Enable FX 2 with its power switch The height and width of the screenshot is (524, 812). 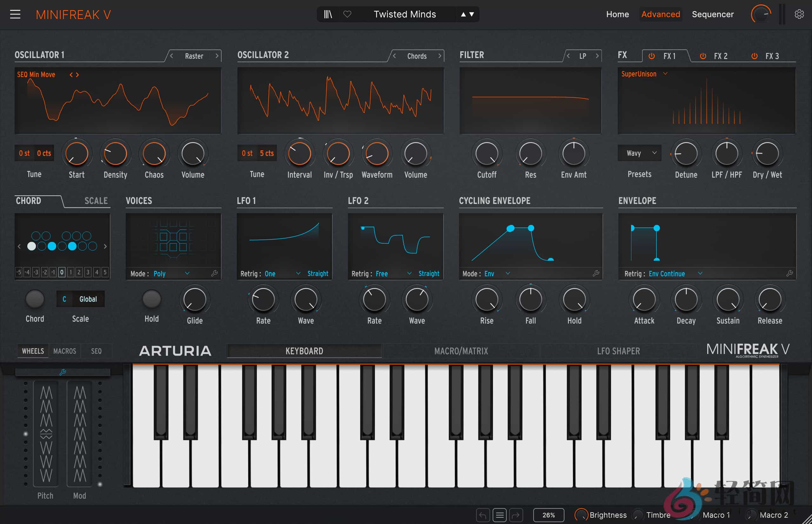[703, 56]
